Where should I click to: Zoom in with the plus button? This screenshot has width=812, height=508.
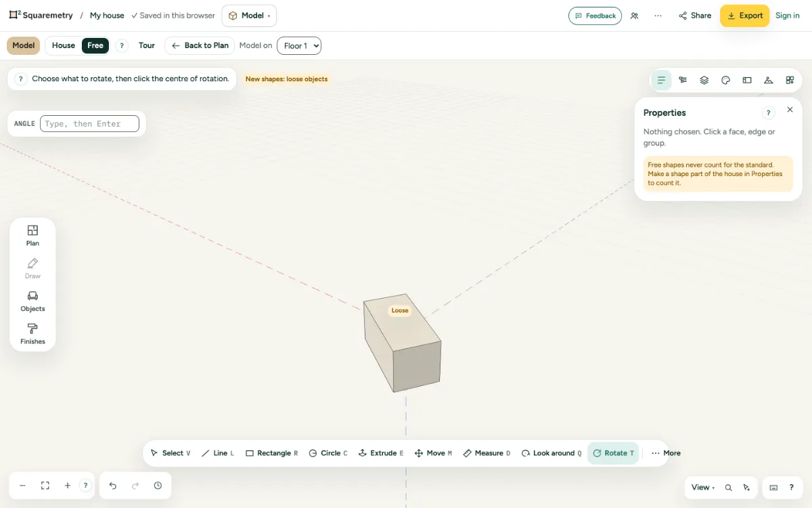[x=68, y=486]
